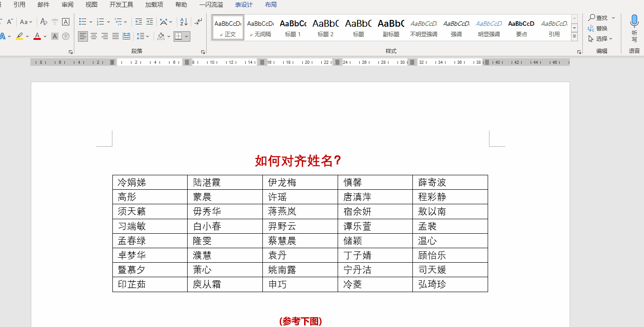Apply the 标题 2 style
Viewport: 644px width, 327px height.
(325, 27)
